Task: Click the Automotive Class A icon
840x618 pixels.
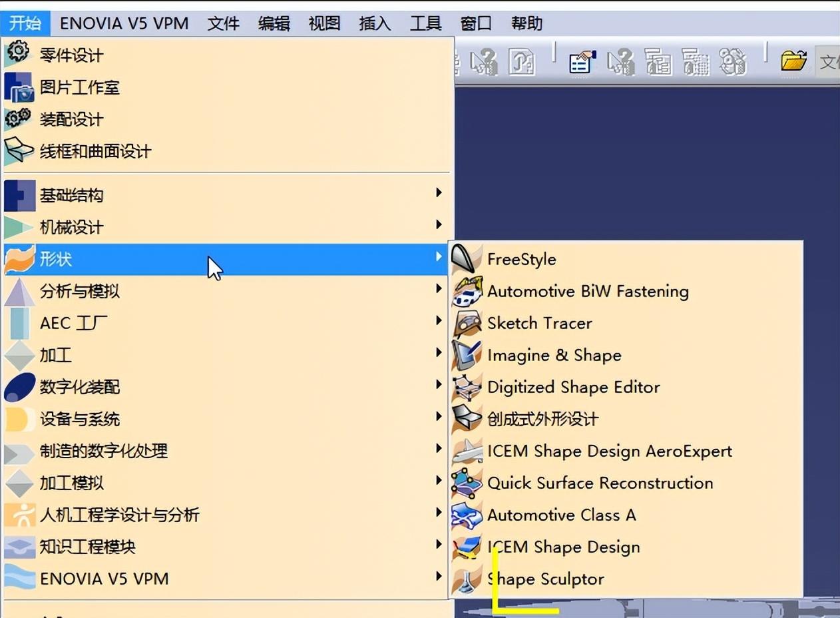Action: pos(467,515)
